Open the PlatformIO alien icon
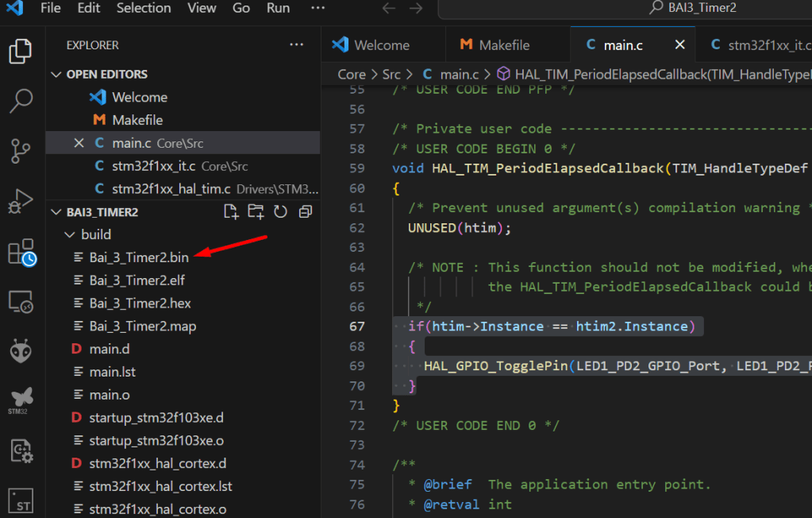Viewport: 812px width, 518px height. (20, 350)
